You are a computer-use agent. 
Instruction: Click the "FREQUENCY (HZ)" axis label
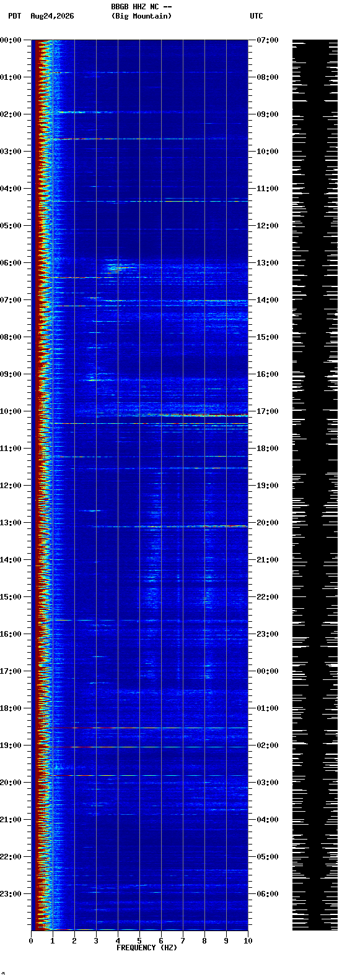click(147, 947)
